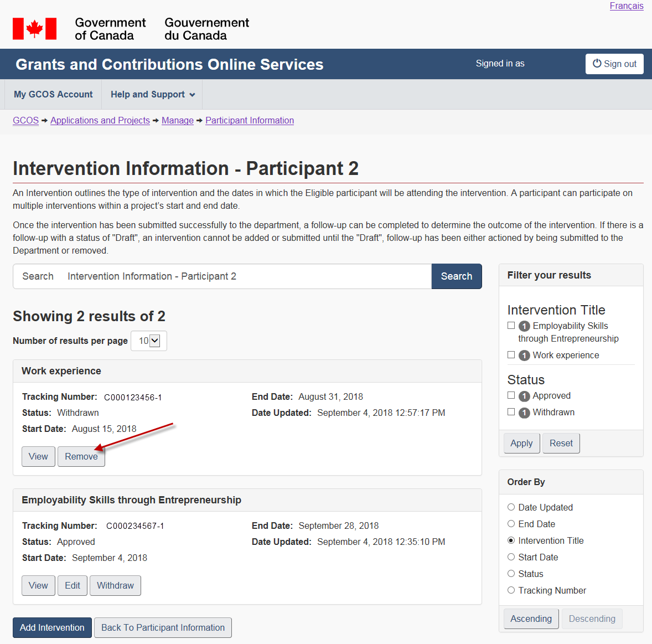Order results by Start Date
The image size is (652, 644).
click(511, 557)
